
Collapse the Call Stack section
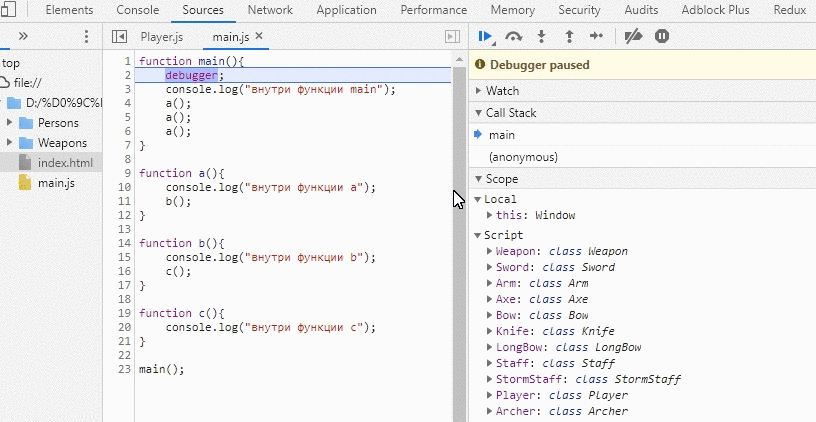point(511,113)
